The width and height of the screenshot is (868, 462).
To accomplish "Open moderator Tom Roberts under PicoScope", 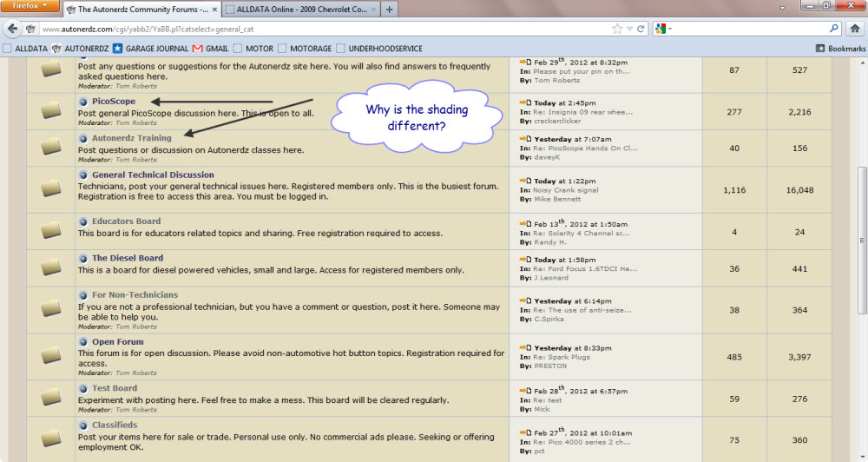I will click(x=136, y=123).
